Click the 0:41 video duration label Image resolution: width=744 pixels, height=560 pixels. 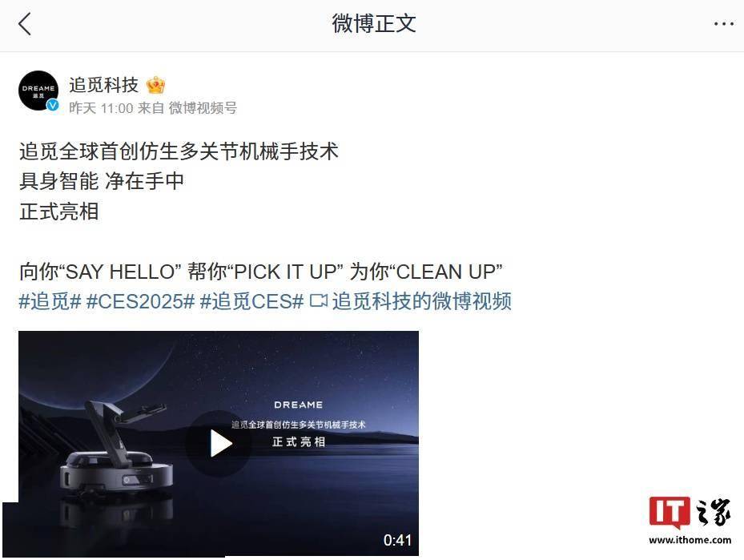(397, 540)
